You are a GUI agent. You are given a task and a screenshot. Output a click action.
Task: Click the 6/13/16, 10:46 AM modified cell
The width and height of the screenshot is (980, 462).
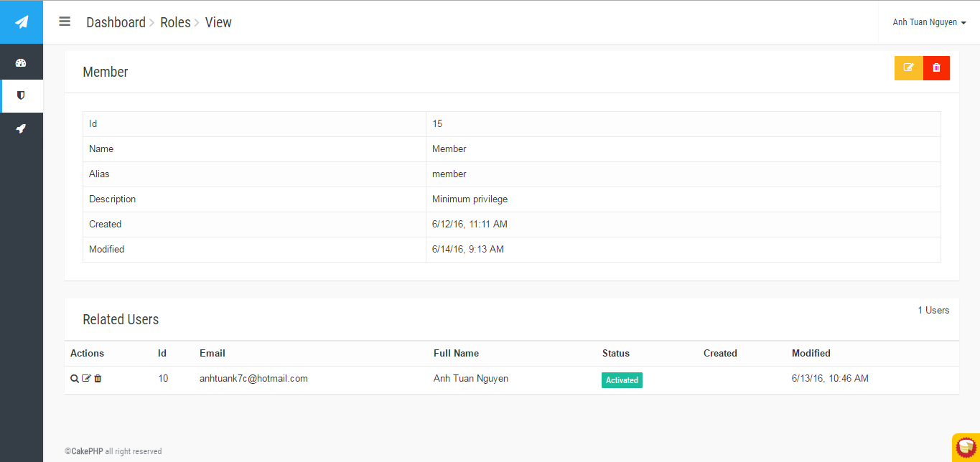830,378
